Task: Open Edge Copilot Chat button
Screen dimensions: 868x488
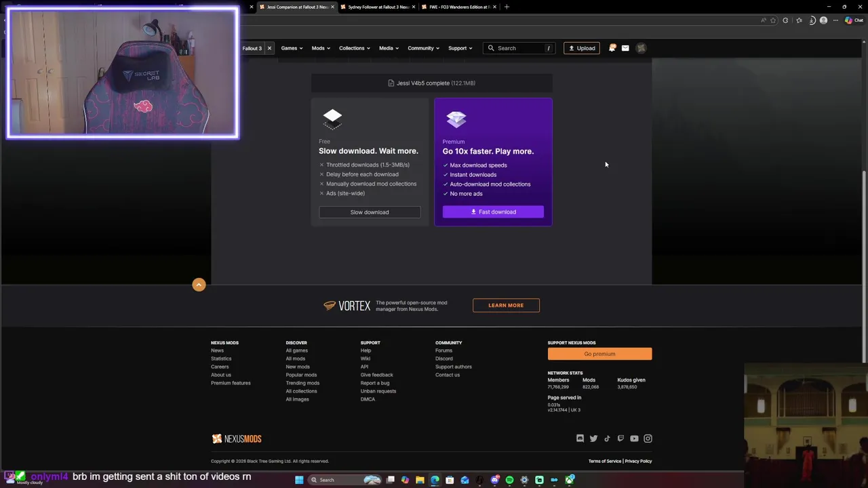Action: coord(853,20)
